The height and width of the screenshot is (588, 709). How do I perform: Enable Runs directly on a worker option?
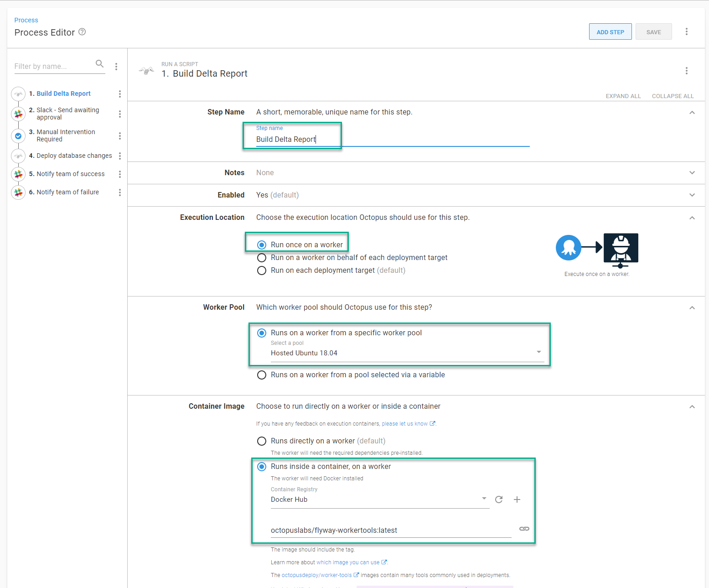(x=261, y=441)
